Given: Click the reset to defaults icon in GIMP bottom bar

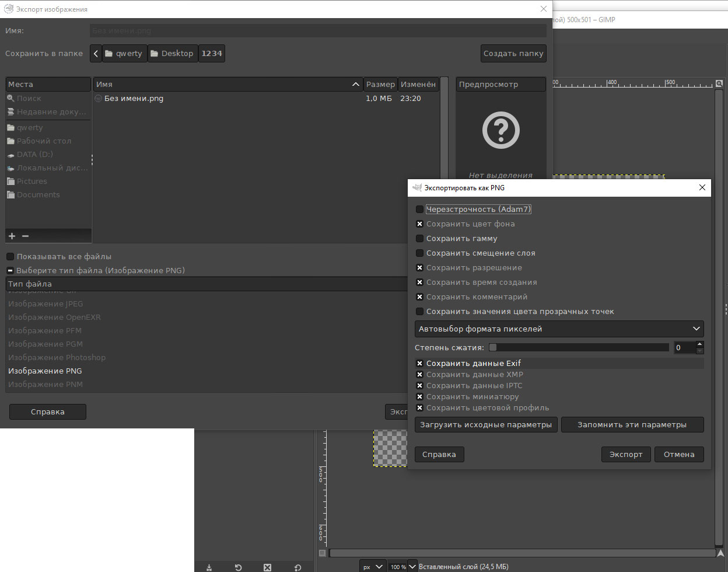Looking at the screenshot, I should [x=297, y=567].
